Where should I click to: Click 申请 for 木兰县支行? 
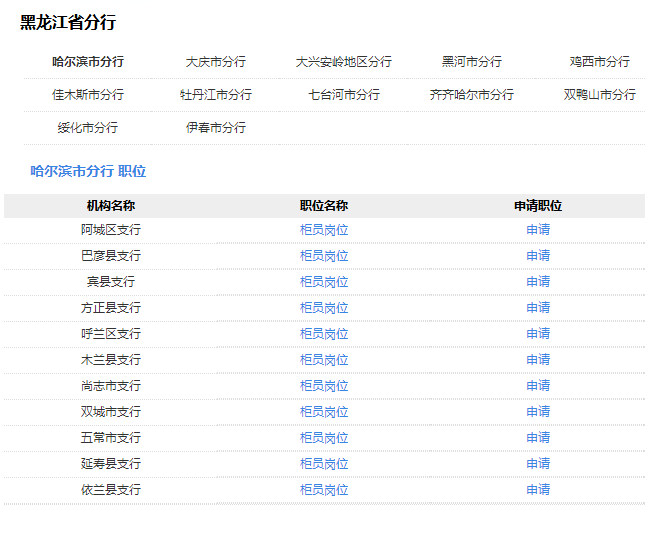click(538, 360)
